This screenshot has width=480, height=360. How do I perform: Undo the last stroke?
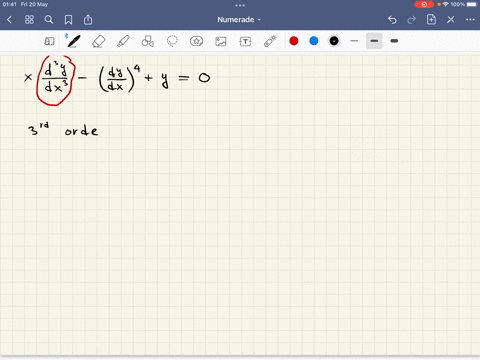point(392,20)
